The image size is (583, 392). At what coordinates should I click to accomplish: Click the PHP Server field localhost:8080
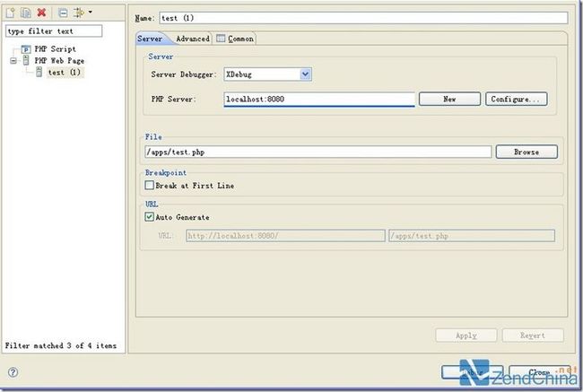tap(319, 100)
